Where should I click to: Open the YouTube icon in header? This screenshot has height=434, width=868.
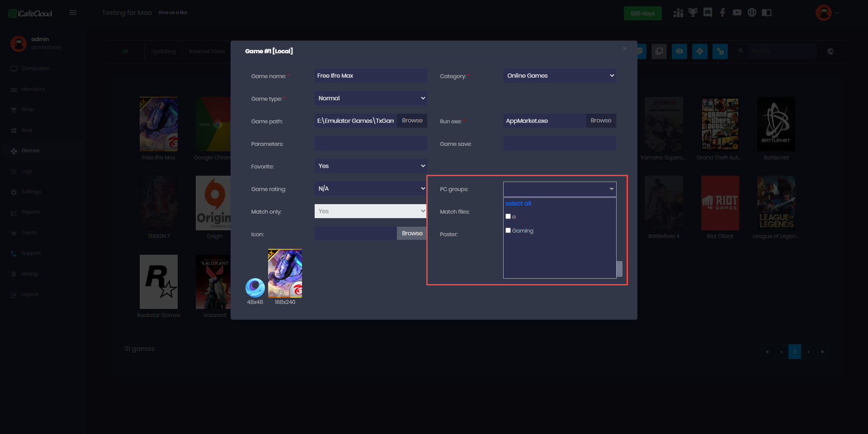pos(737,13)
